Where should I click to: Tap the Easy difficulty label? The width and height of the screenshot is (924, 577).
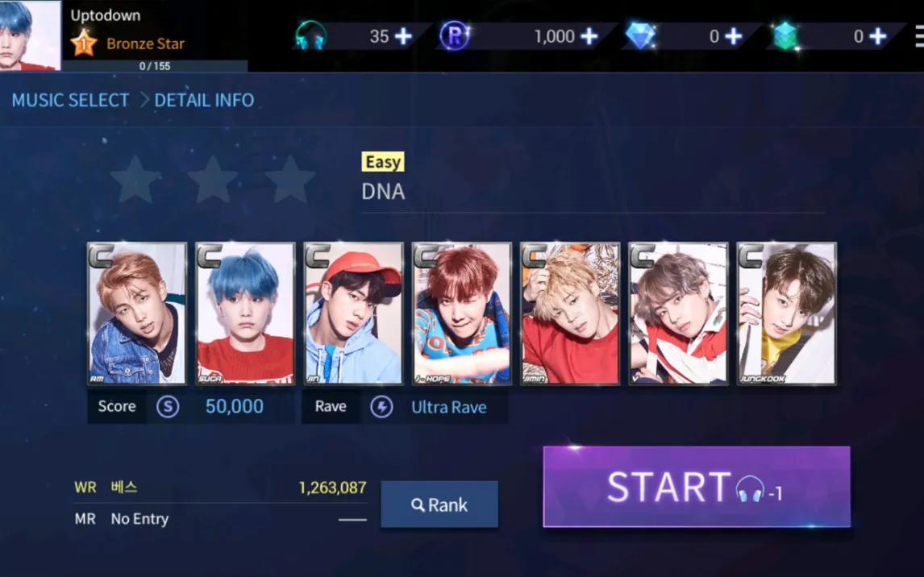pyautogui.click(x=383, y=161)
